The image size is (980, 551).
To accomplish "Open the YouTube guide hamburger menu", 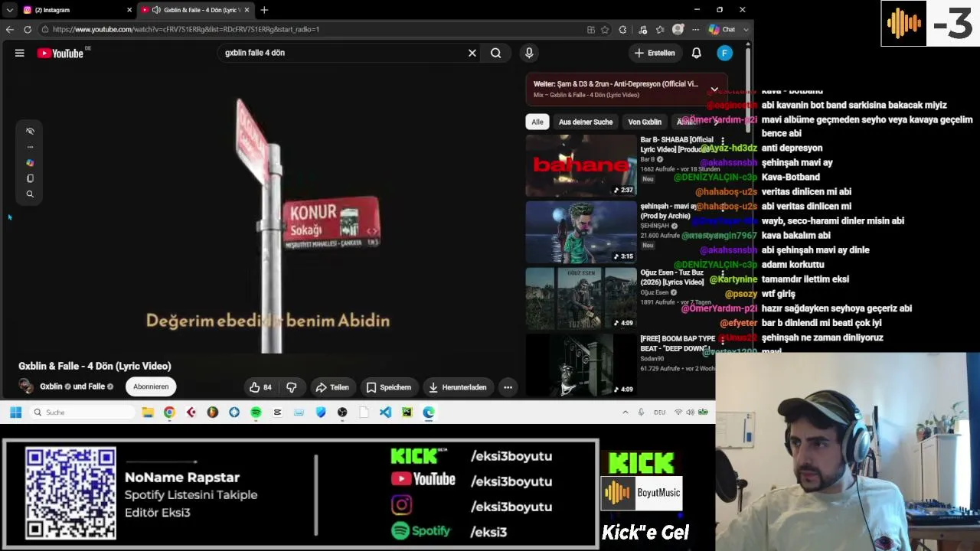I will [x=20, y=53].
